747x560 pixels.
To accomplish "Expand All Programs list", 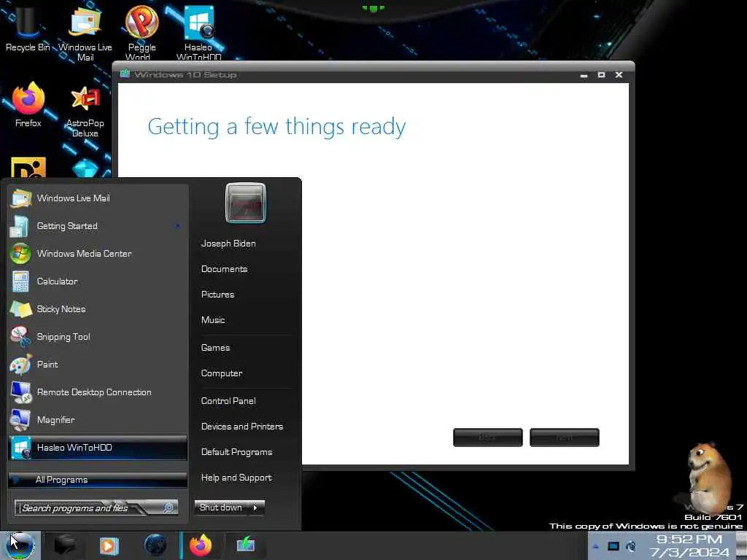I will (98, 480).
